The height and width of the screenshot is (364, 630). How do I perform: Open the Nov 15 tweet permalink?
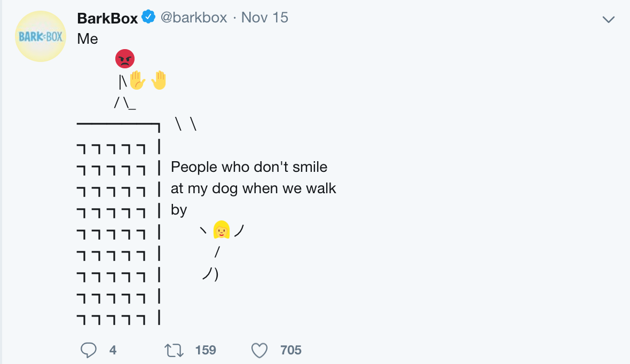[264, 17]
